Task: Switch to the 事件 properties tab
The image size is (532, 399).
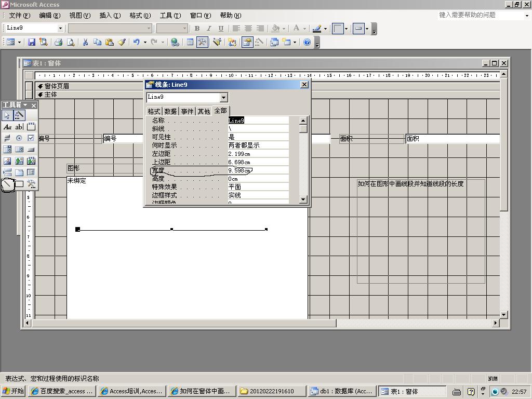Action: click(187, 111)
